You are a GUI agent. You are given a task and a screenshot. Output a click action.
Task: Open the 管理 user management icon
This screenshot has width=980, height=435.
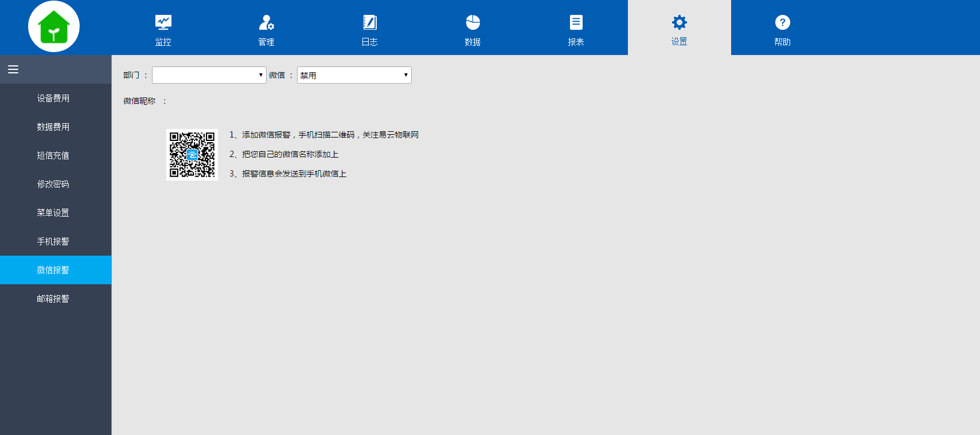(267, 22)
